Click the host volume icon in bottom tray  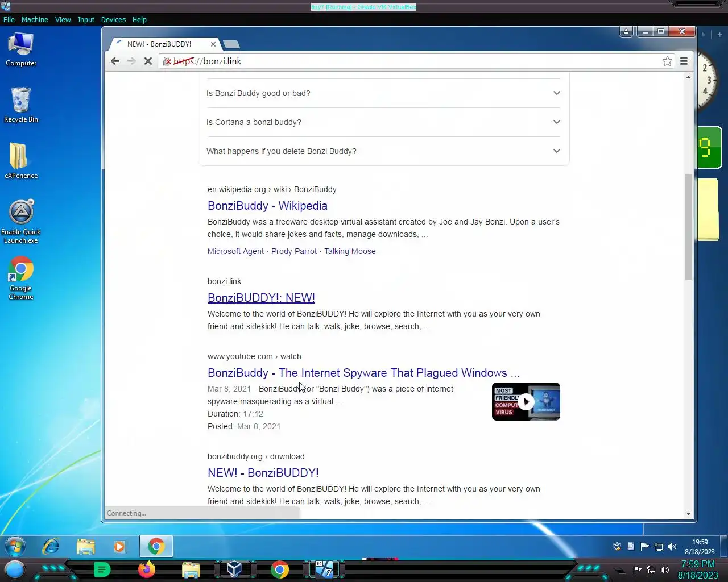click(x=665, y=569)
